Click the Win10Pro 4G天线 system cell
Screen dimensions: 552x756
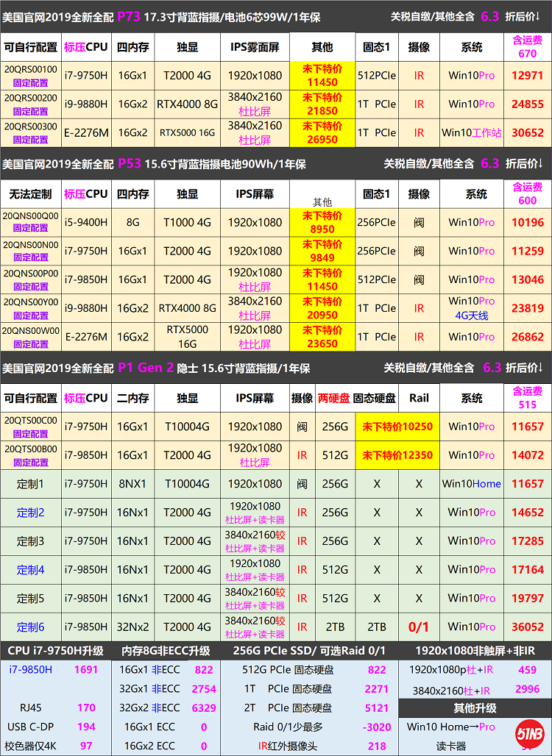click(472, 308)
